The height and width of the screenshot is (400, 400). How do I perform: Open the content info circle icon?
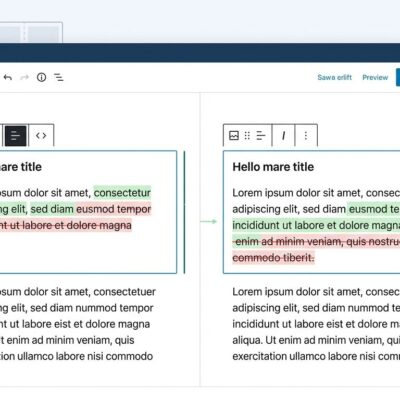41,78
